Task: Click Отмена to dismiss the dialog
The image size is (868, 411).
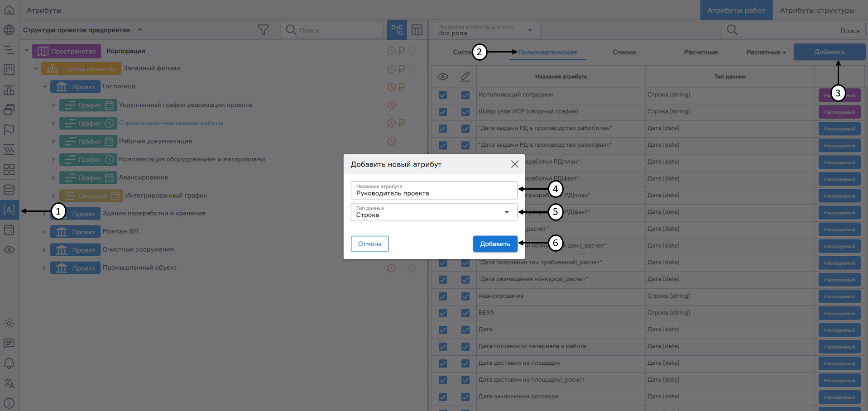Action: pos(369,244)
